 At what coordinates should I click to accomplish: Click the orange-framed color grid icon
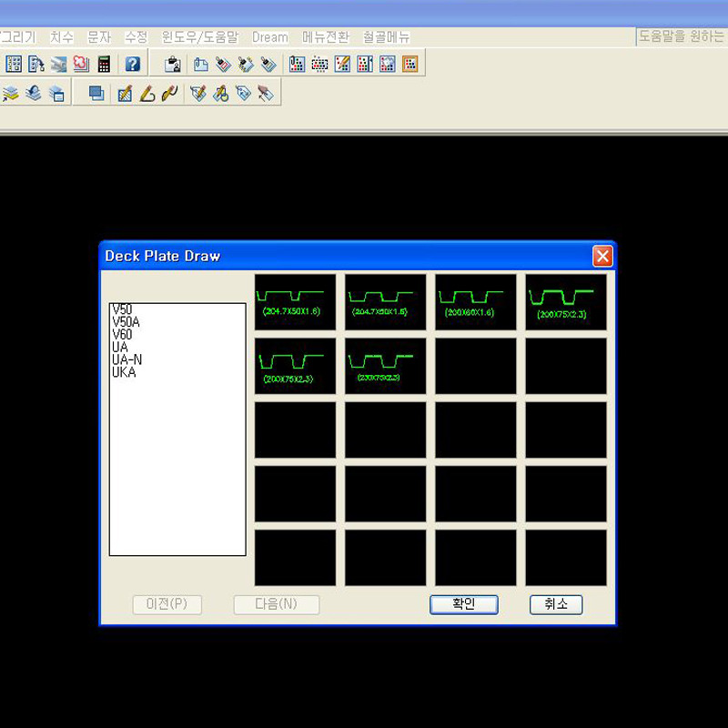click(x=410, y=64)
